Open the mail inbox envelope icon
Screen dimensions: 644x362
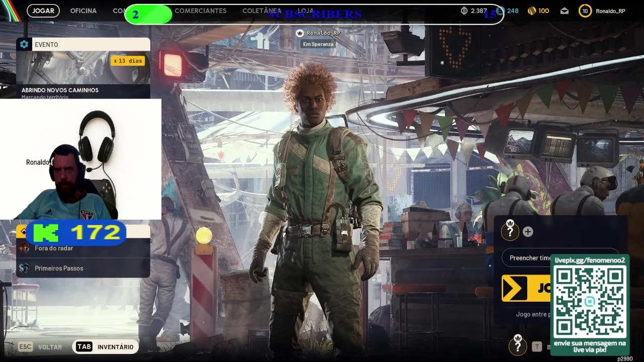[565, 11]
